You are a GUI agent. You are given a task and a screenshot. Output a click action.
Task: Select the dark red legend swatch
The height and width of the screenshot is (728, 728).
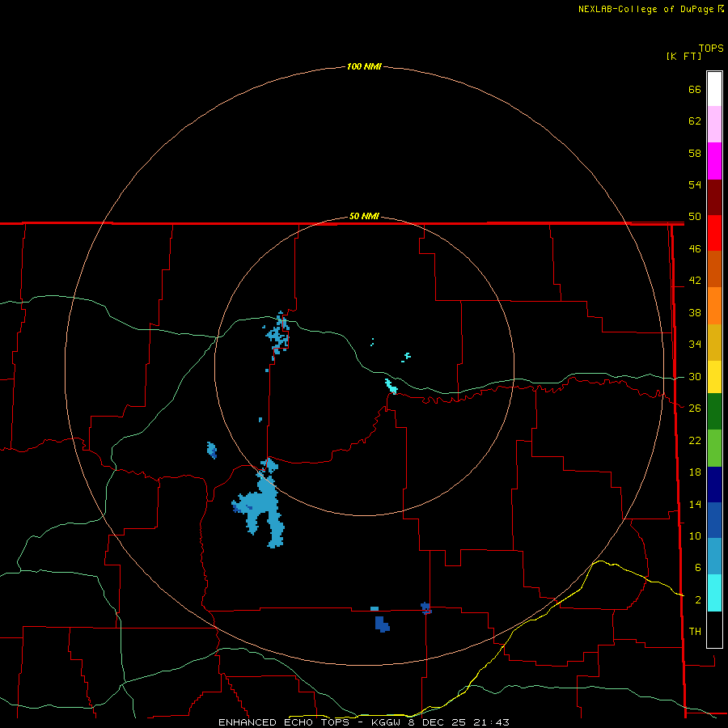pos(714,197)
